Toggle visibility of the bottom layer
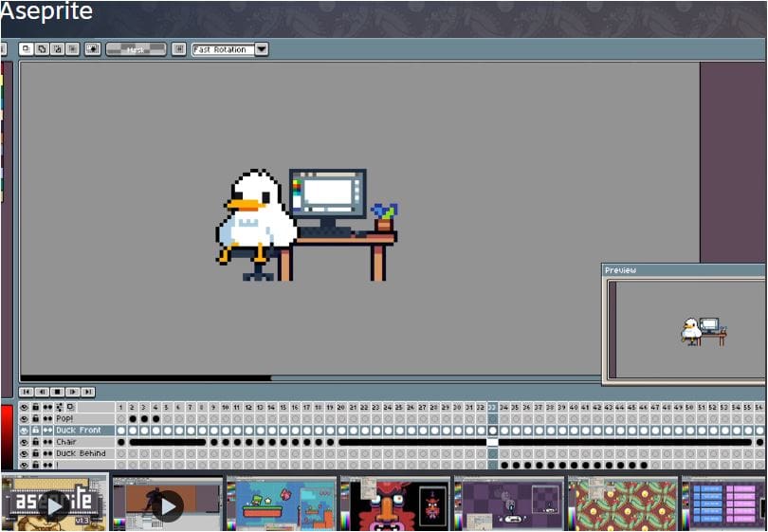This screenshot has height=532, width=768. pyautogui.click(x=24, y=465)
